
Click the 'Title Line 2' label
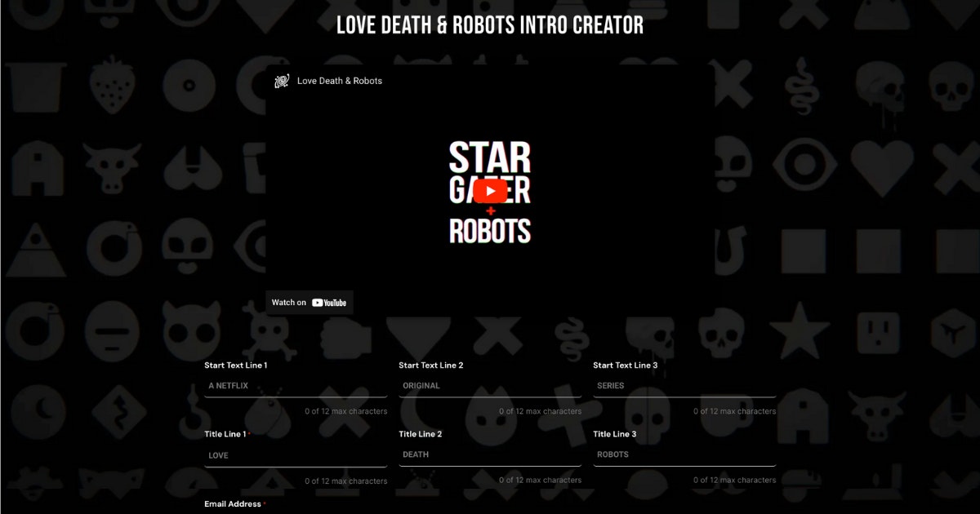tap(421, 435)
